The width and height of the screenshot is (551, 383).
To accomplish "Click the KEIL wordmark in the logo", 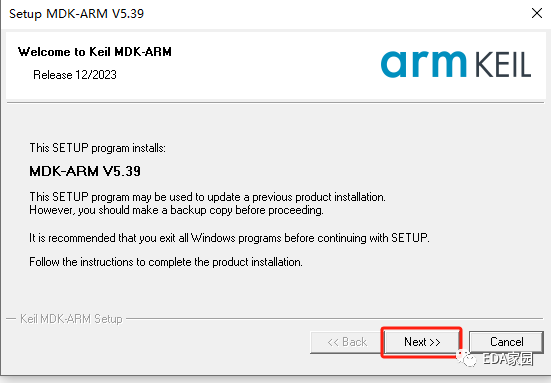I will (503, 64).
